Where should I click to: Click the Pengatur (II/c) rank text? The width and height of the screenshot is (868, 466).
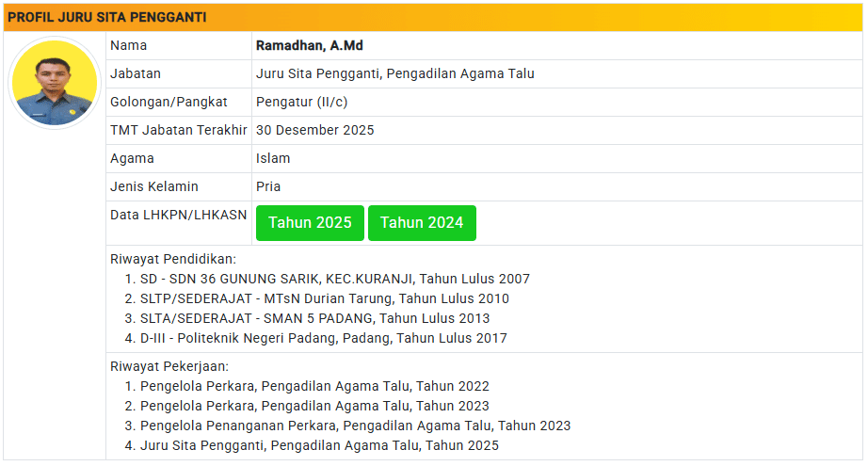(x=301, y=102)
